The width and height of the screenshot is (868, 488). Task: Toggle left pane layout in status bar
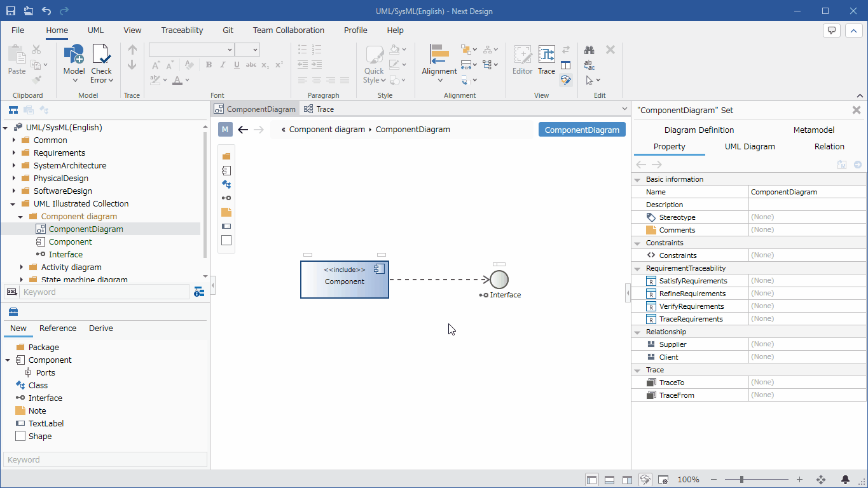[x=592, y=480]
